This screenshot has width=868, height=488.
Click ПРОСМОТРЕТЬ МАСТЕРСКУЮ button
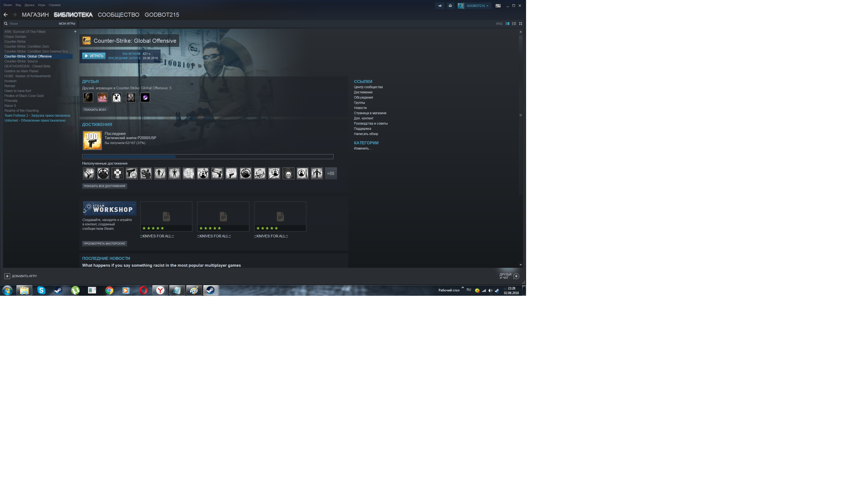click(x=104, y=244)
